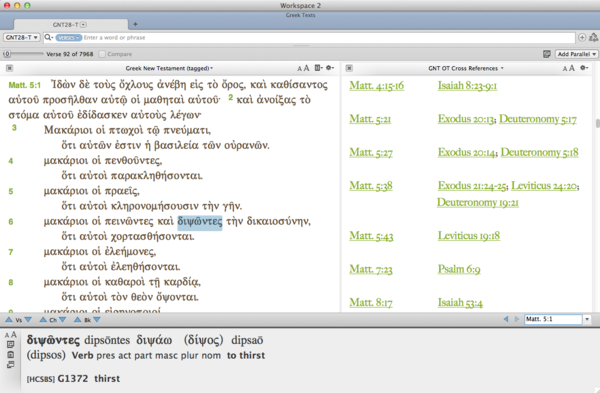Go to next book with Bk down arrow
The width and height of the screenshot is (600, 393).
[97, 320]
